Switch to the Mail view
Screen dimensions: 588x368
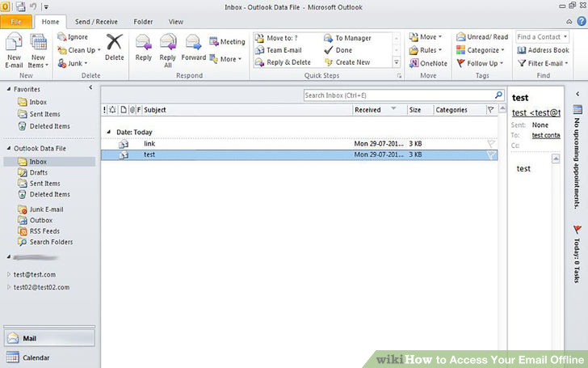(x=49, y=338)
